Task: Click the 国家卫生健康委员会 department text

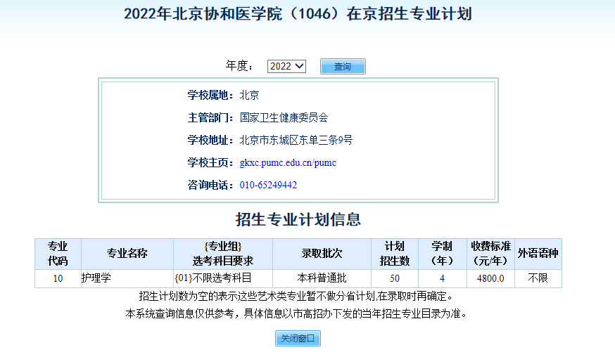Action: tap(284, 118)
